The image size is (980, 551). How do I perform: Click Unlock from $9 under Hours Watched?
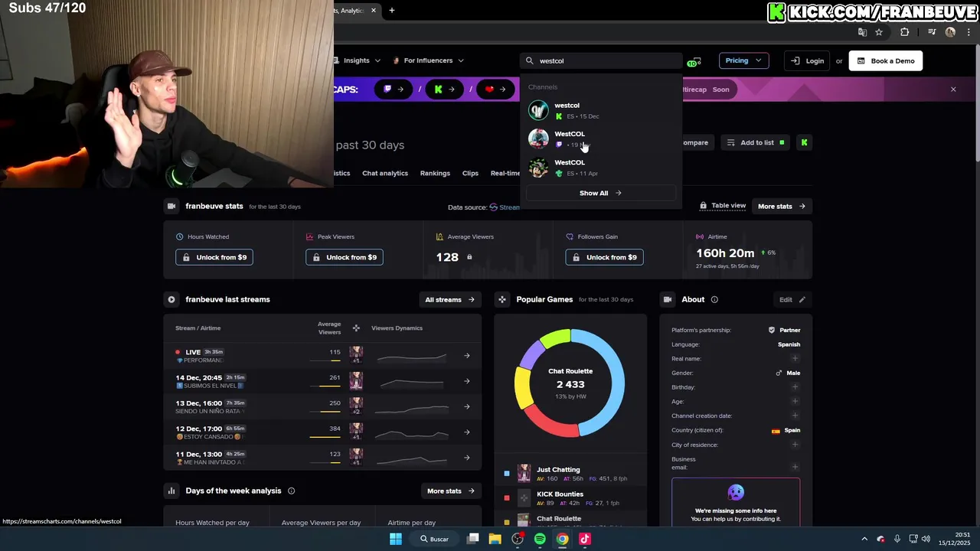coord(214,257)
